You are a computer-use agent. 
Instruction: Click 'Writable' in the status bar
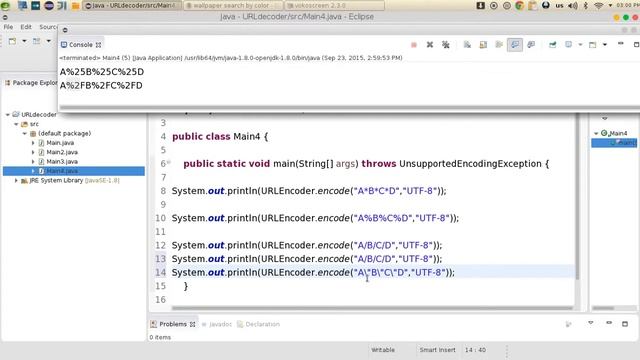[x=383, y=350]
